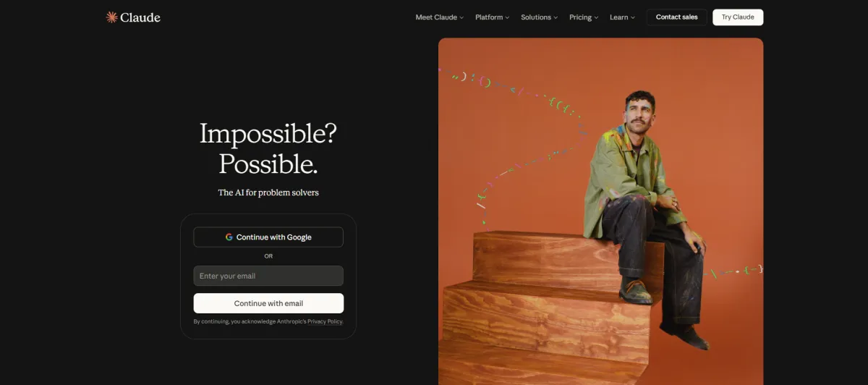Click the Google logo icon

pos(229,237)
